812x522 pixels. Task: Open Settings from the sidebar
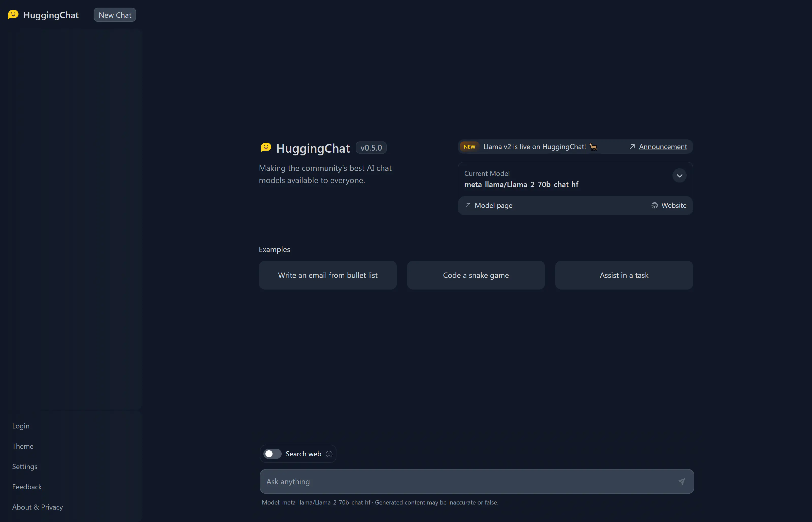coord(25,466)
